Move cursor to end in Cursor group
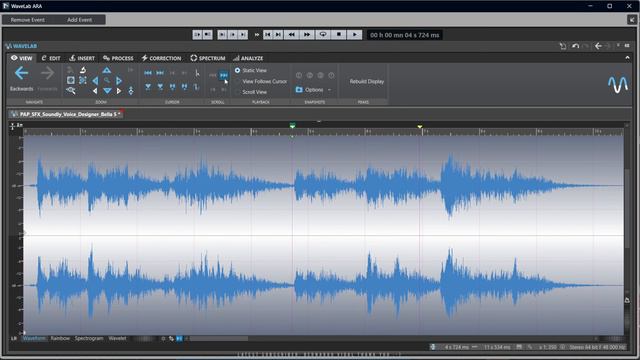The height and width of the screenshot is (360, 640). tap(160, 73)
